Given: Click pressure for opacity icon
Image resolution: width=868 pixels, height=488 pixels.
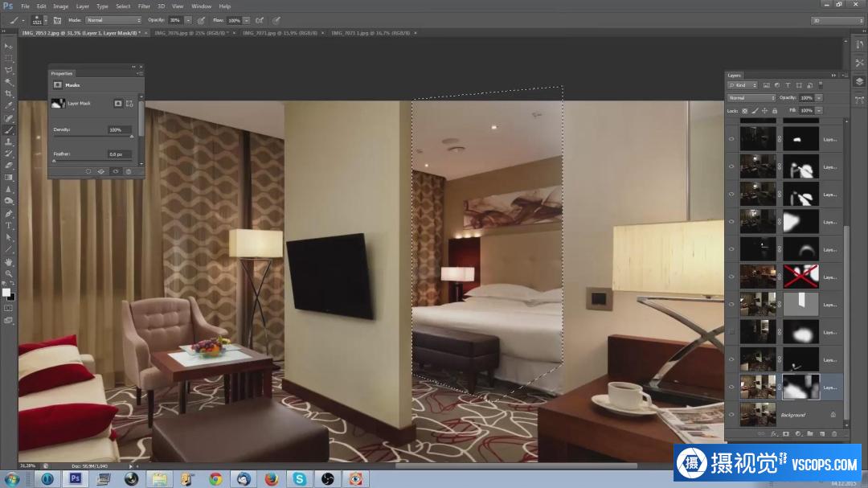Looking at the screenshot, I should coord(202,20).
